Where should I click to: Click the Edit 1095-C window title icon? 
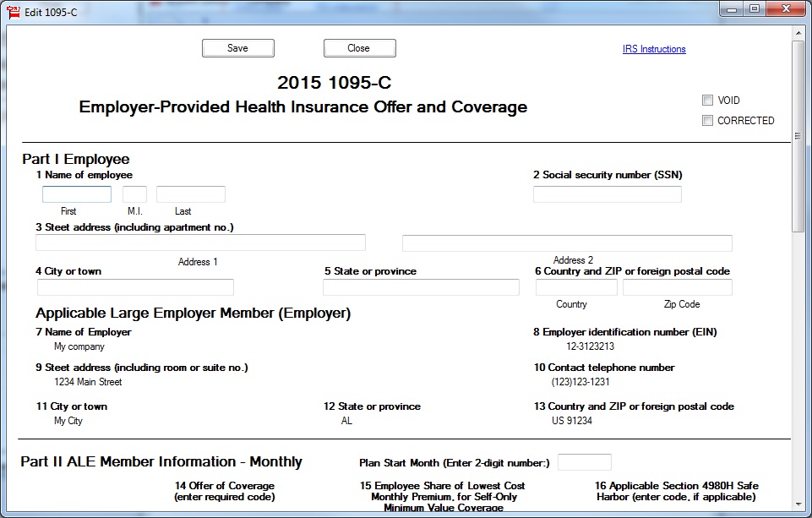coord(14,12)
